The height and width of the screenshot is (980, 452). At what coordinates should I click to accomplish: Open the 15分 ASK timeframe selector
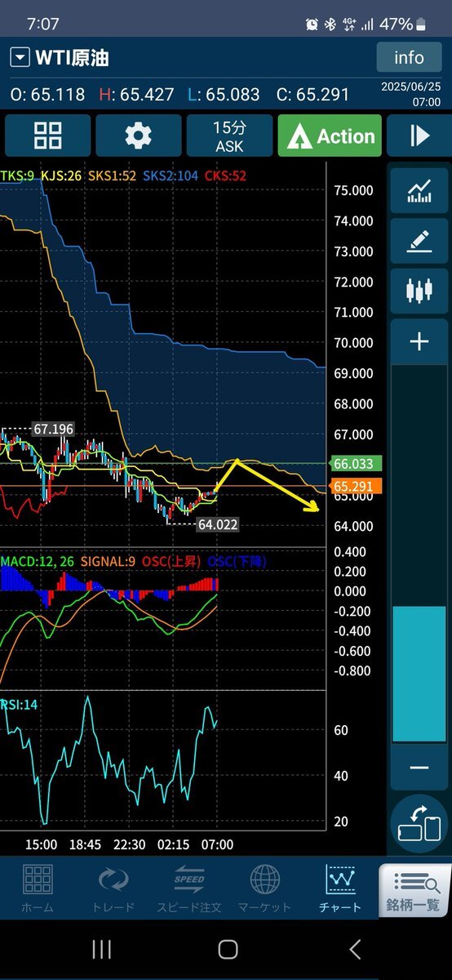(229, 136)
